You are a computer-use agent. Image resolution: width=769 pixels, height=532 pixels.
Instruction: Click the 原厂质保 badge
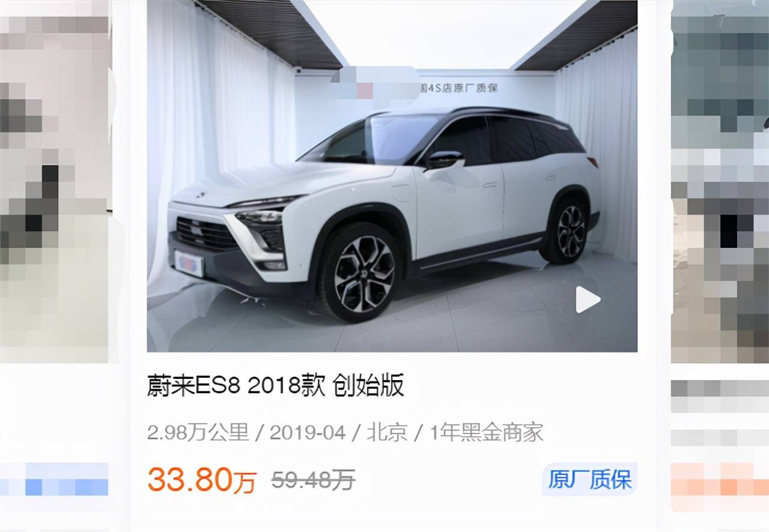[589, 480]
